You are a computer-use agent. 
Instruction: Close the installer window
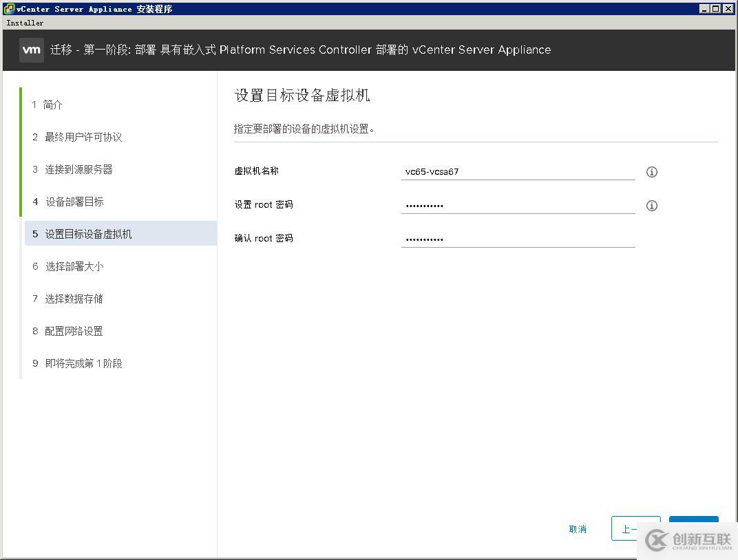coord(728,8)
